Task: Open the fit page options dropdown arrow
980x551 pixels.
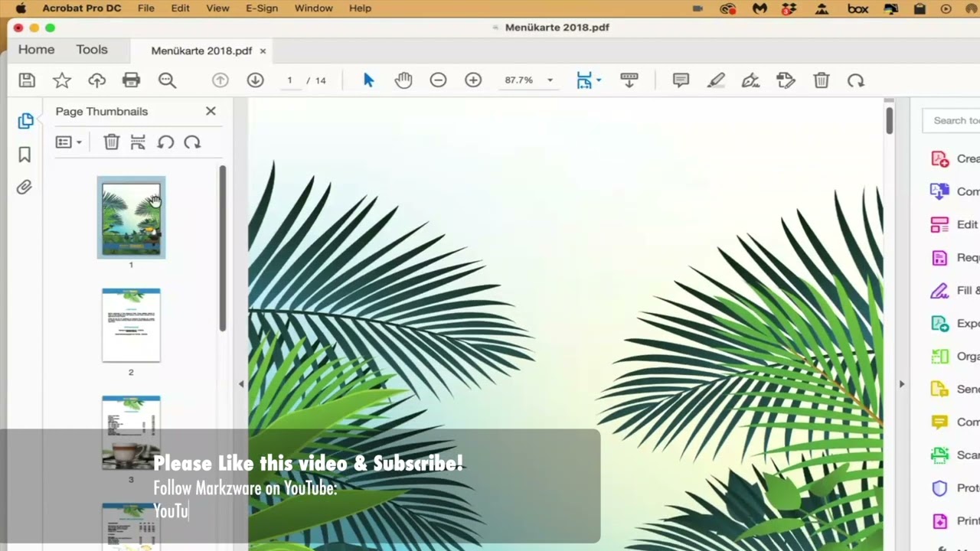Action: [x=599, y=80]
